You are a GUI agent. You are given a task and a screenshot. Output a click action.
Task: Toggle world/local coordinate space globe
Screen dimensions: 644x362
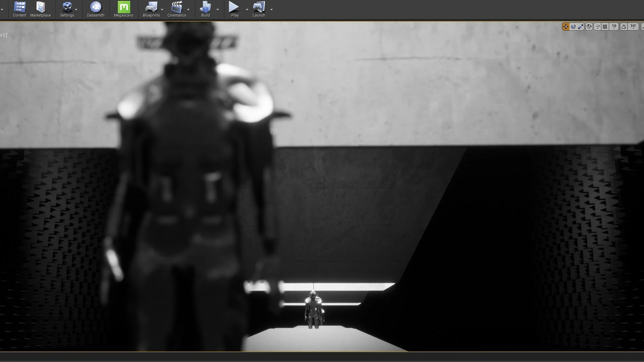tap(589, 27)
